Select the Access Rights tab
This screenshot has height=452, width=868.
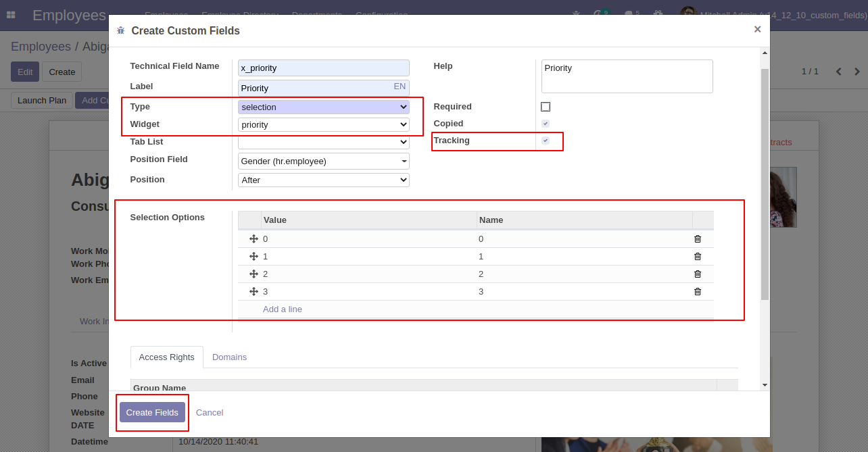coord(166,357)
